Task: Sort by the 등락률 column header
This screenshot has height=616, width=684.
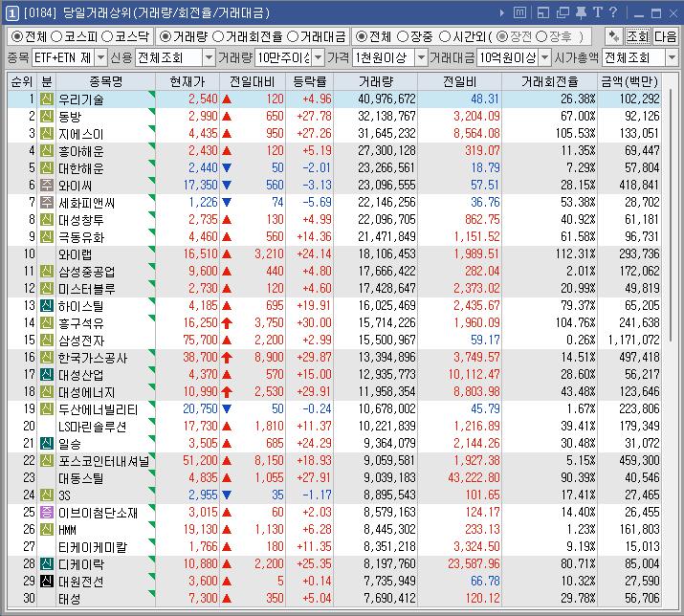Action: (310, 81)
